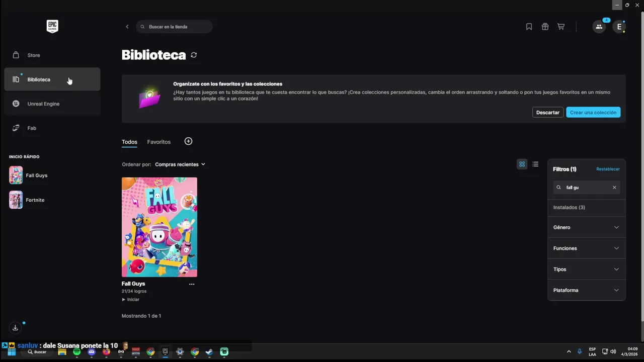The image size is (644, 362).
Task: Open the downloads icon in sidebar
Action: (x=15, y=328)
